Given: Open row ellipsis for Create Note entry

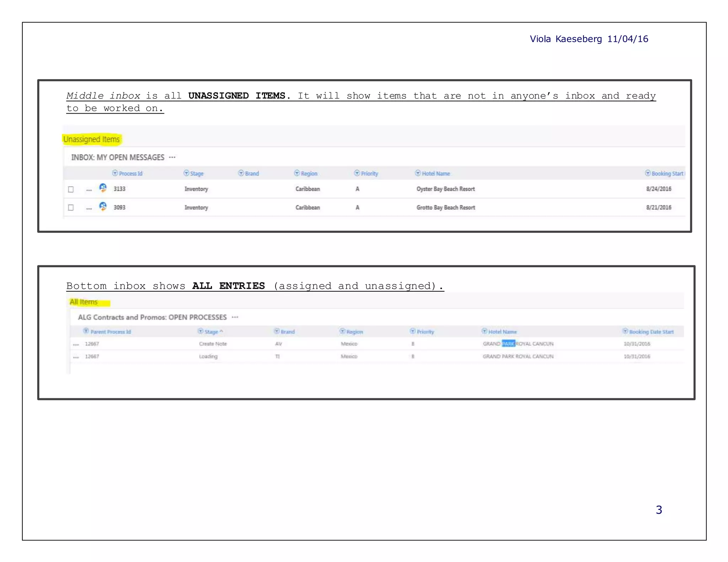Looking at the screenshot, I should pos(76,344).
